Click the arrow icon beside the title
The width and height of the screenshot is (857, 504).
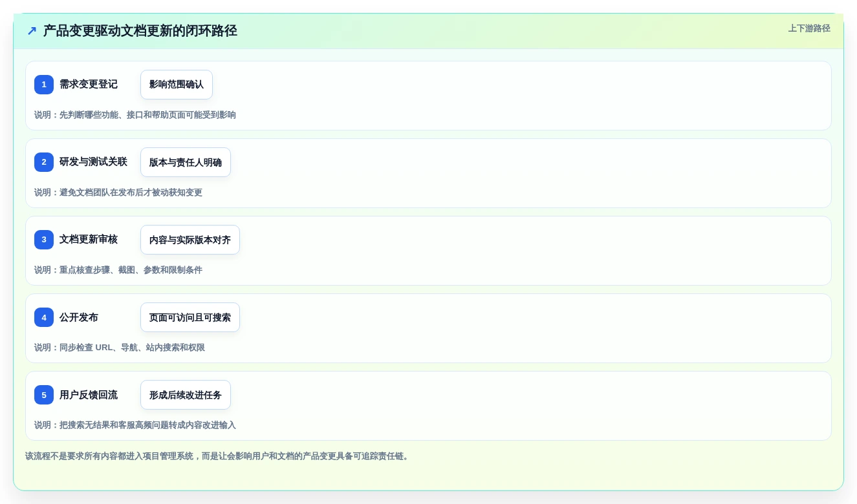coord(32,31)
